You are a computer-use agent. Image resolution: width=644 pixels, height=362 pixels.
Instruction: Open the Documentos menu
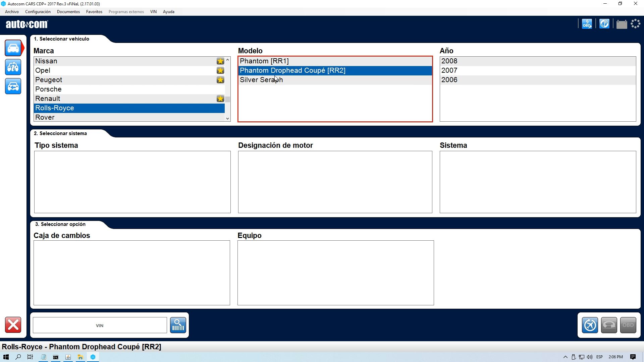click(x=68, y=12)
